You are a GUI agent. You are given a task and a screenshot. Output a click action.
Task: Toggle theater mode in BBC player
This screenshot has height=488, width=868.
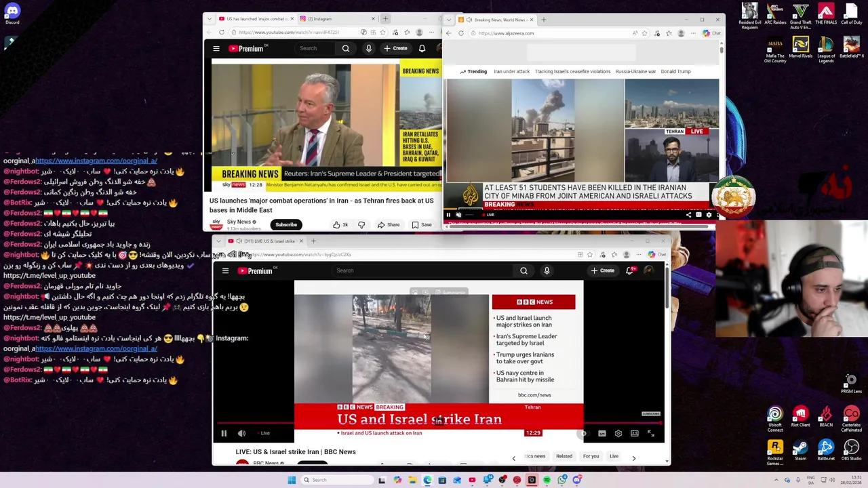(x=634, y=433)
